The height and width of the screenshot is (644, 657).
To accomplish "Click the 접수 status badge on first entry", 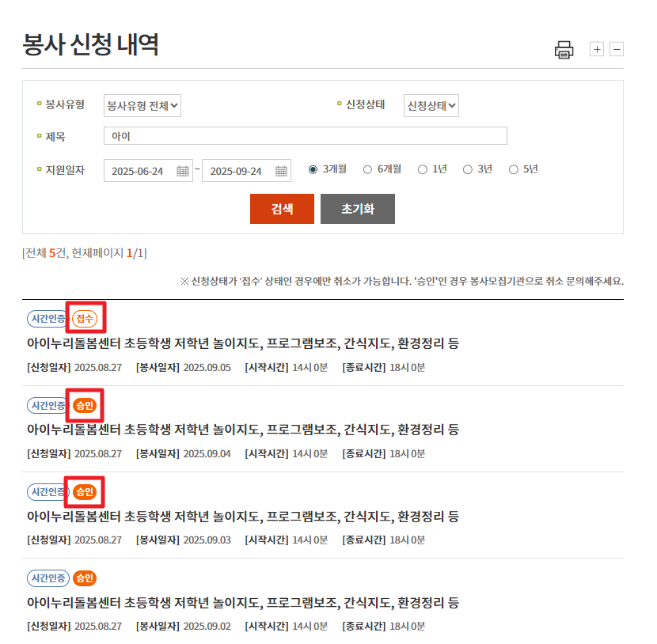I will [x=85, y=319].
